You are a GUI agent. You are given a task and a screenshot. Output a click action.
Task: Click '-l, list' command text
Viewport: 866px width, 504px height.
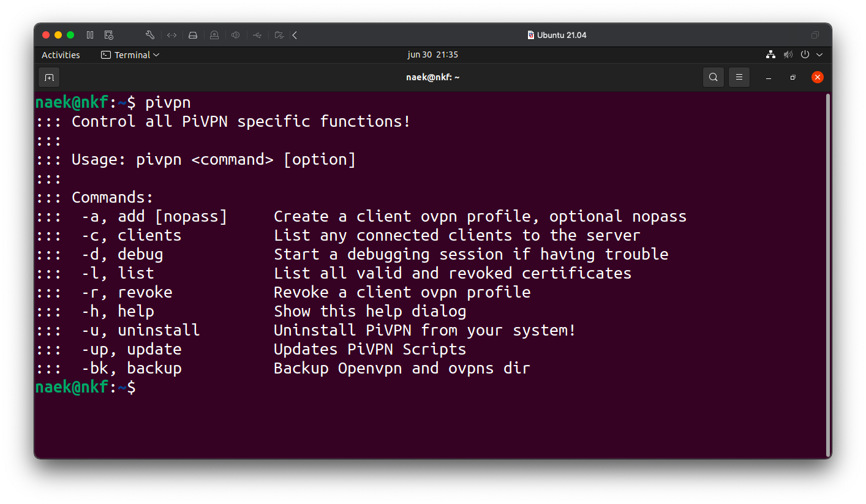(x=118, y=274)
